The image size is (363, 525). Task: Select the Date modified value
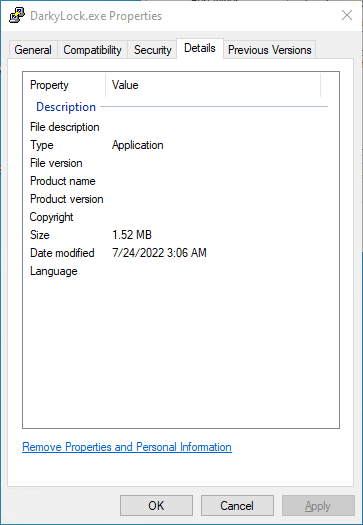coord(159,253)
